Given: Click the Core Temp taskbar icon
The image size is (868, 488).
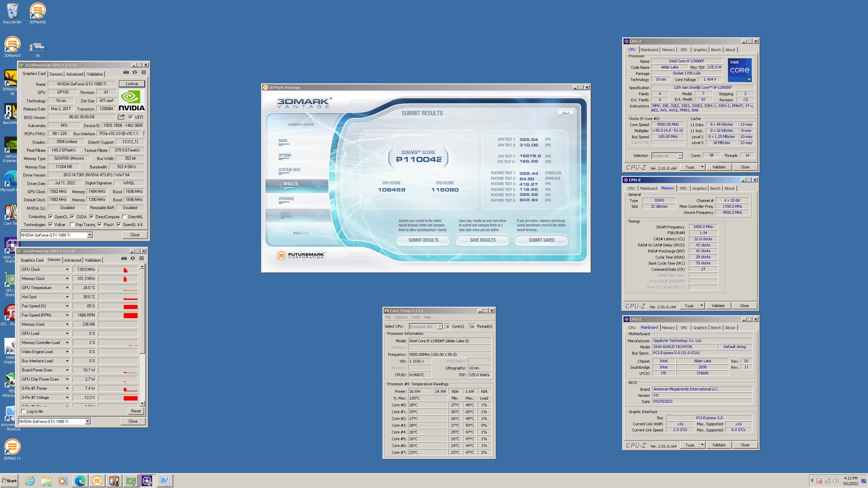Looking at the screenshot, I should coord(114,481).
